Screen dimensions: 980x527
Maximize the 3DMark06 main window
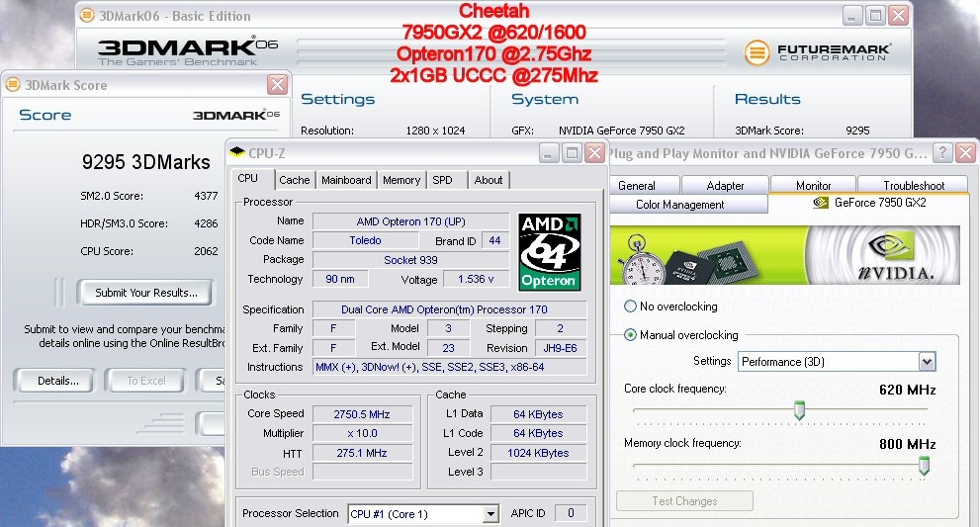pyautogui.click(x=875, y=15)
